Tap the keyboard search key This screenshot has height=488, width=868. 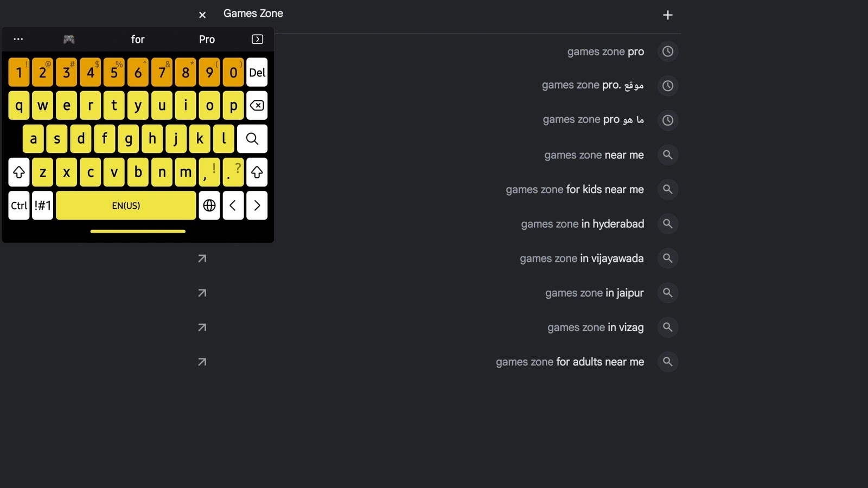pos(252,139)
